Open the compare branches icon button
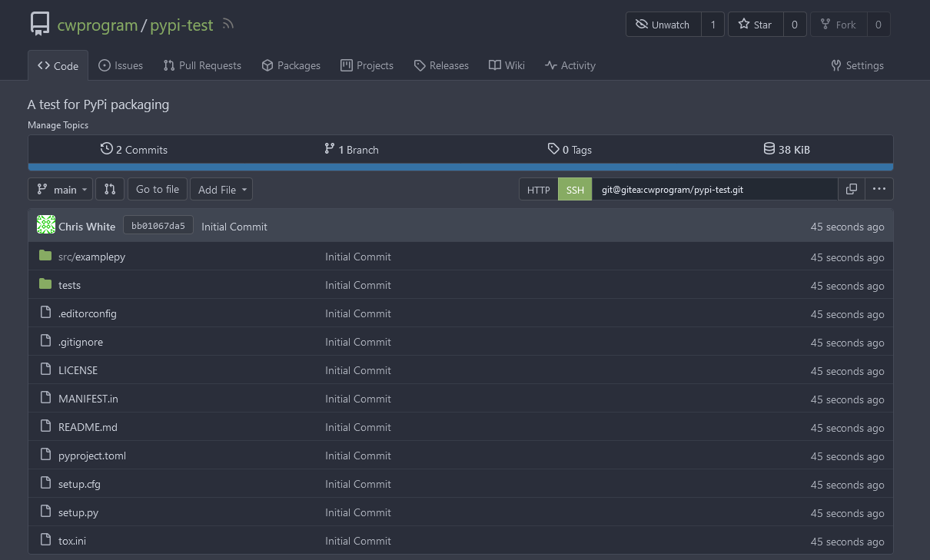The height and width of the screenshot is (560, 930). (x=110, y=189)
